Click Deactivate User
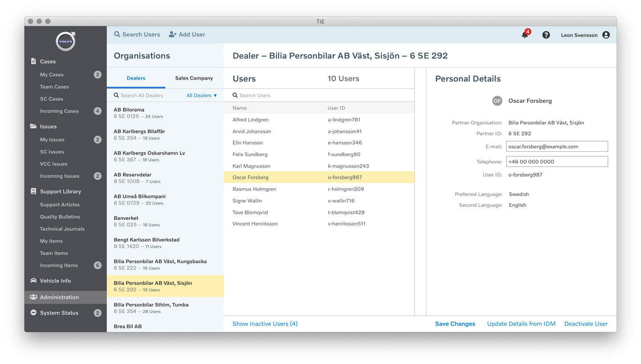641x364 pixels. pyautogui.click(x=586, y=324)
